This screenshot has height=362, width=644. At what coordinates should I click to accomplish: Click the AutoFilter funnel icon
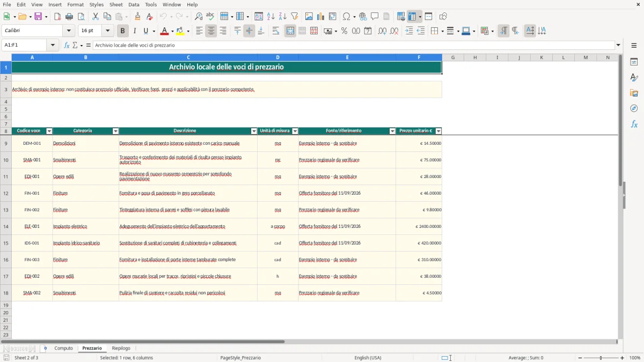tap(295, 17)
